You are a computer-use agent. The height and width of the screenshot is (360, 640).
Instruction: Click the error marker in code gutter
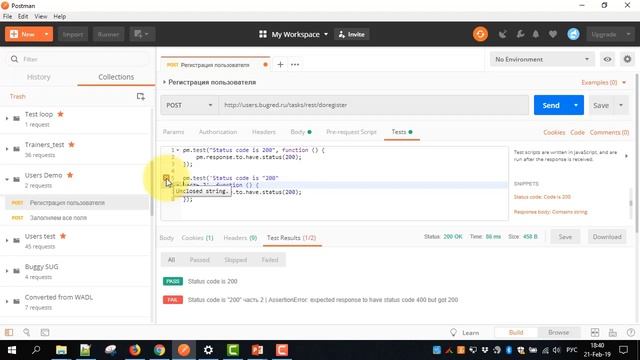tap(166, 178)
